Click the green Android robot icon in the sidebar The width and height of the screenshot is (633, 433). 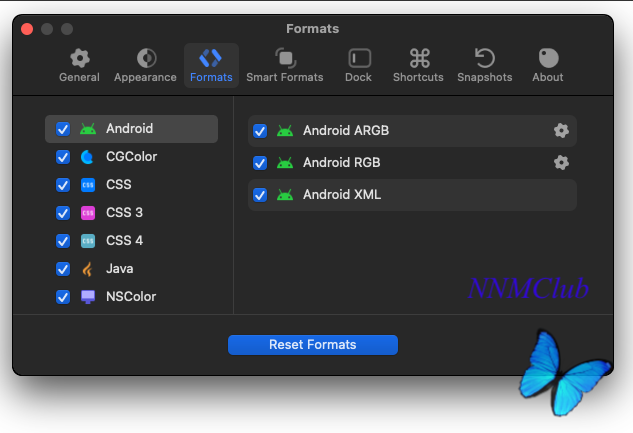(88, 129)
